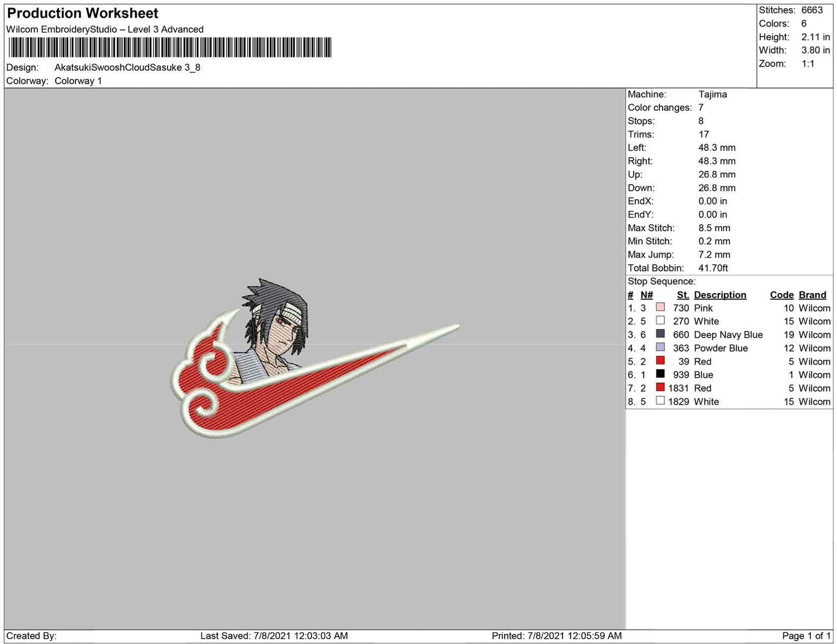The width and height of the screenshot is (837, 644).
Task: Click the "N#" column header
Action: point(646,295)
